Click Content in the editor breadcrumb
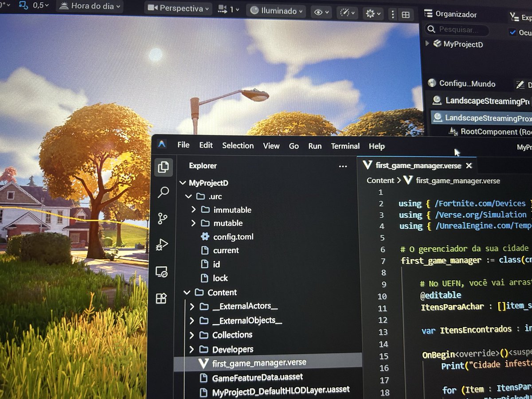Image resolution: width=532 pixels, height=399 pixels. point(380,180)
